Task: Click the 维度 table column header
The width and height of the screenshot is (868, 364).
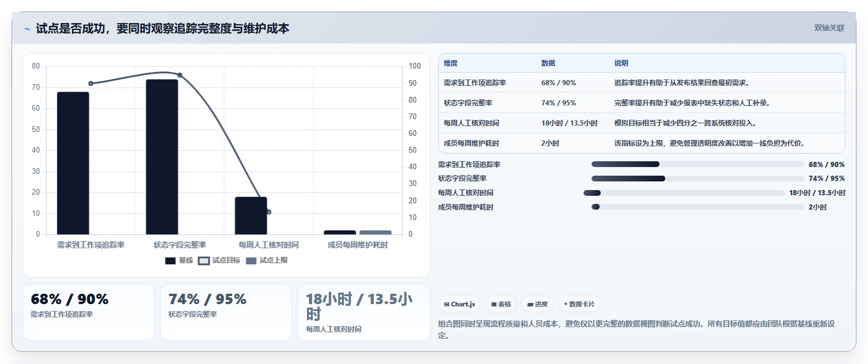Action: (x=450, y=63)
